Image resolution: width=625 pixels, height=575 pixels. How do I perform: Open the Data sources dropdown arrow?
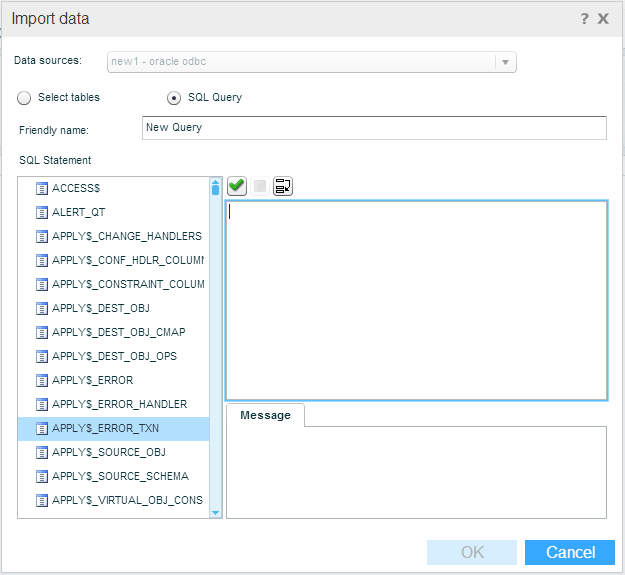click(506, 62)
